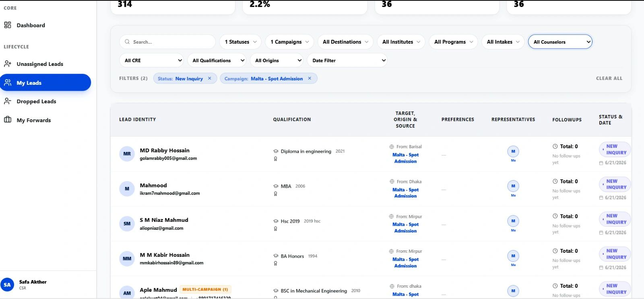Click SA user avatar of Safa Akther
The height and width of the screenshot is (299, 644).
tap(7, 285)
